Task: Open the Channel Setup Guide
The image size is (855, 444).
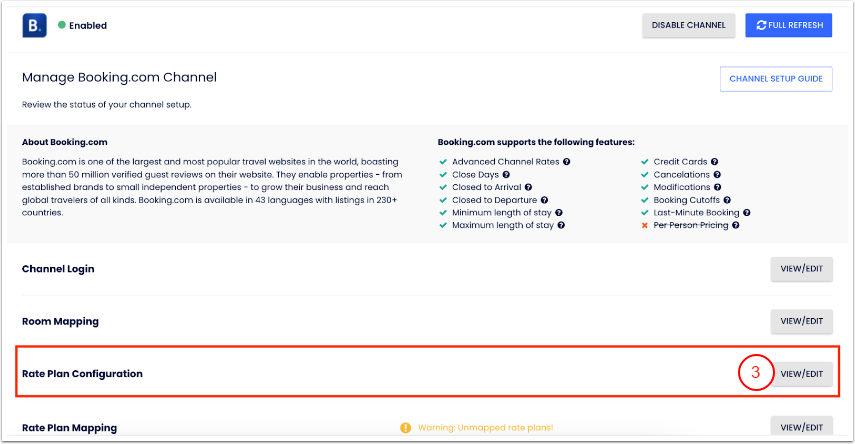Action: point(776,79)
